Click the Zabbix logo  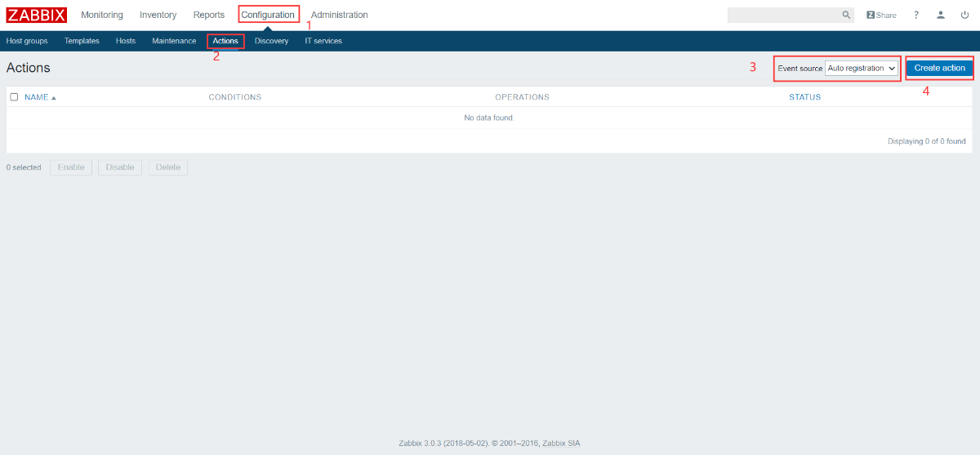[37, 15]
